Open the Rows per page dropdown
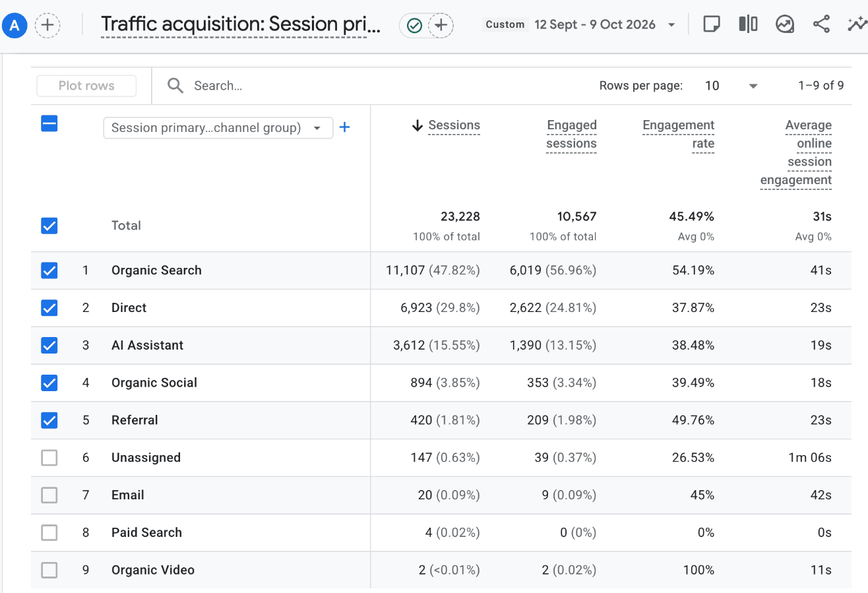This screenshot has width=868, height=593. click(x=732, y=86)
